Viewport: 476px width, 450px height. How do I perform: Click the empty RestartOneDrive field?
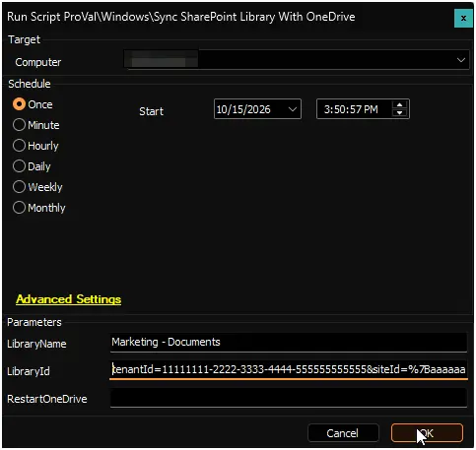coord(289,398)
